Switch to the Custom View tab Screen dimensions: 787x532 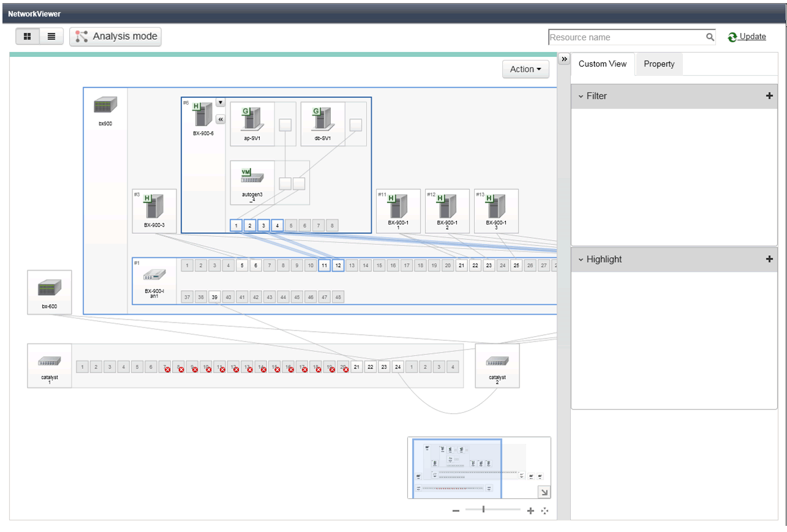click(x=603, y=64)
